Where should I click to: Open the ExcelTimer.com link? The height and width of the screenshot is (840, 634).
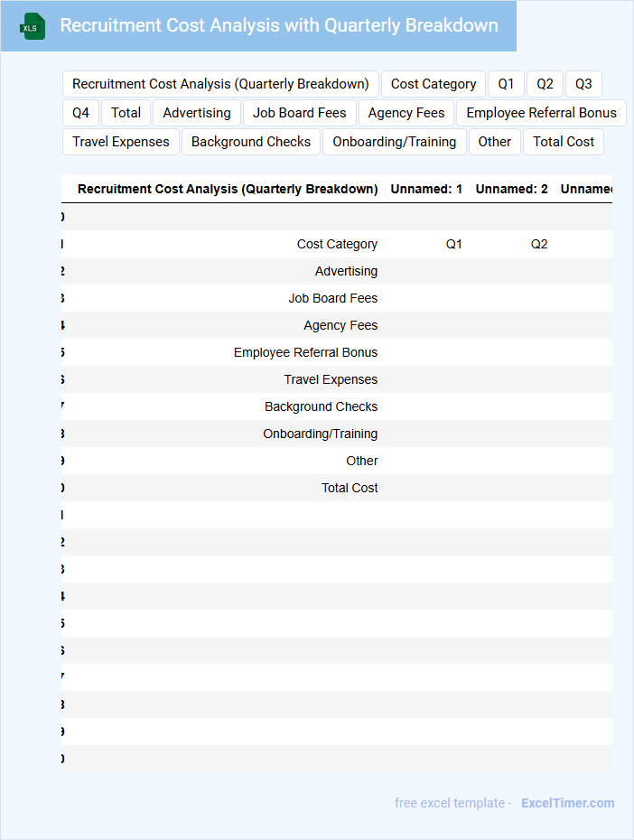pos(567,803)
